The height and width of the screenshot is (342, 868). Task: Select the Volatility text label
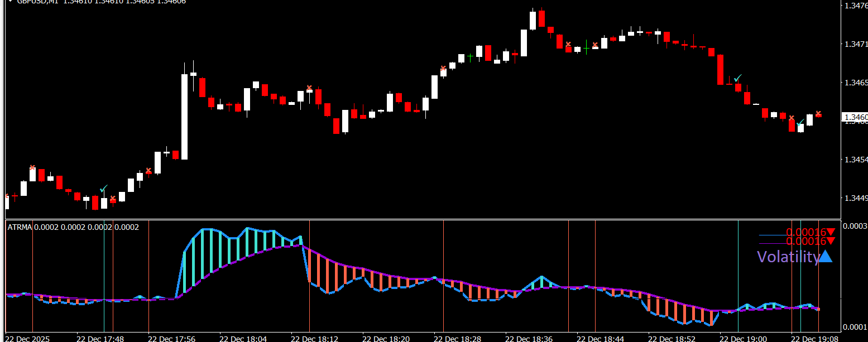[788, 257]
